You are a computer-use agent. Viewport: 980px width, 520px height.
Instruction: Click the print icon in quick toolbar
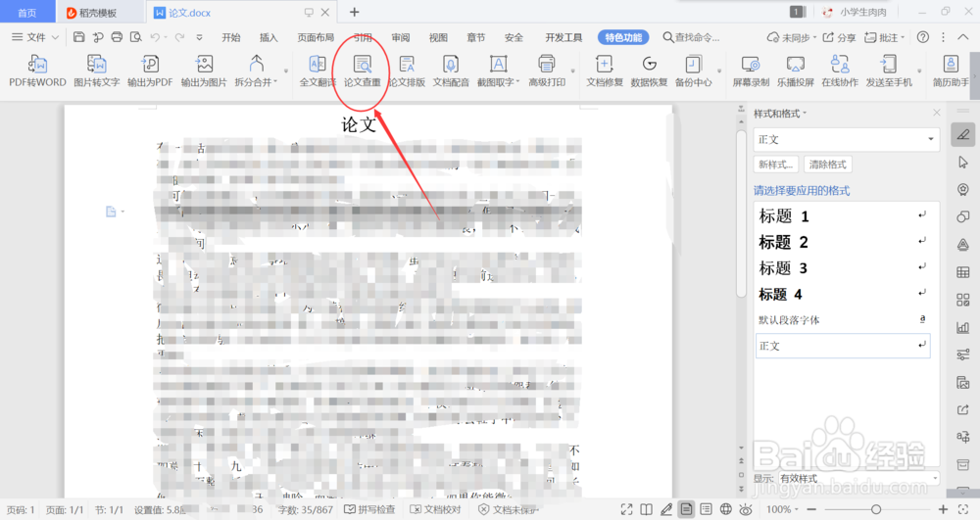[117, 37]
